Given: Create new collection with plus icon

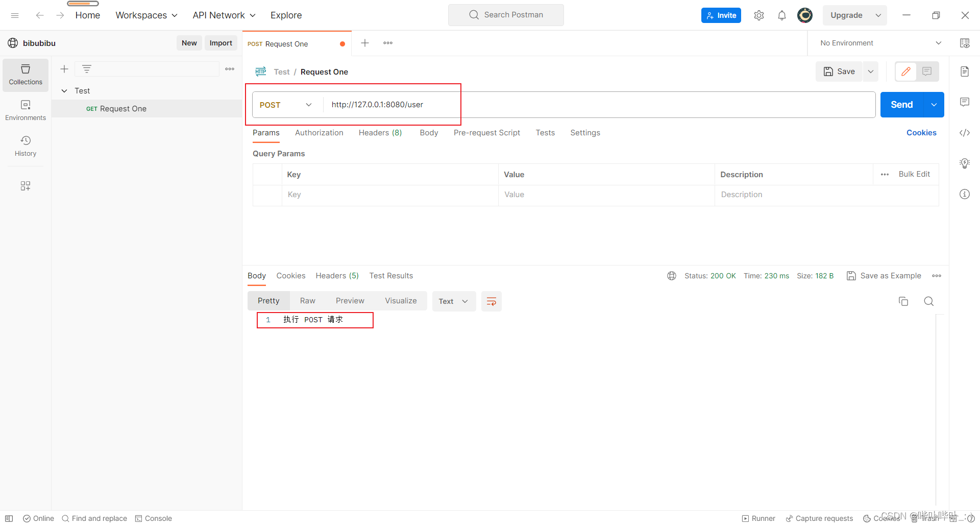Looking at the screenshot, I should click(64, 69).
